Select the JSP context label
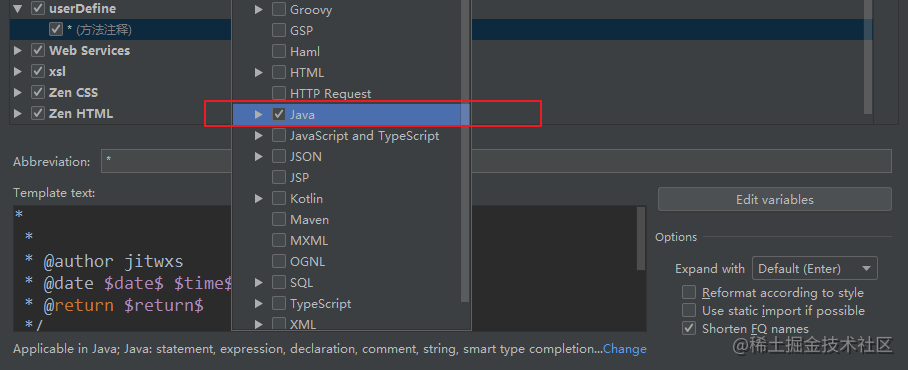The width and height of the screenshot is (908, 370). 299,177
